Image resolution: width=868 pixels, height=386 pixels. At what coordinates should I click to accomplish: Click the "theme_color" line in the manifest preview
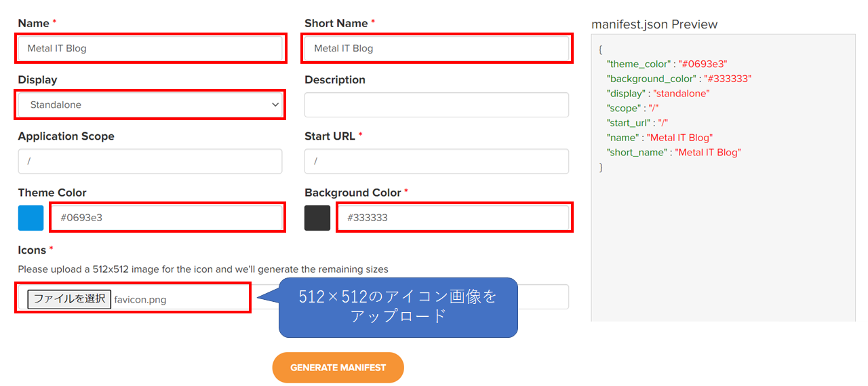pos(667,64)
